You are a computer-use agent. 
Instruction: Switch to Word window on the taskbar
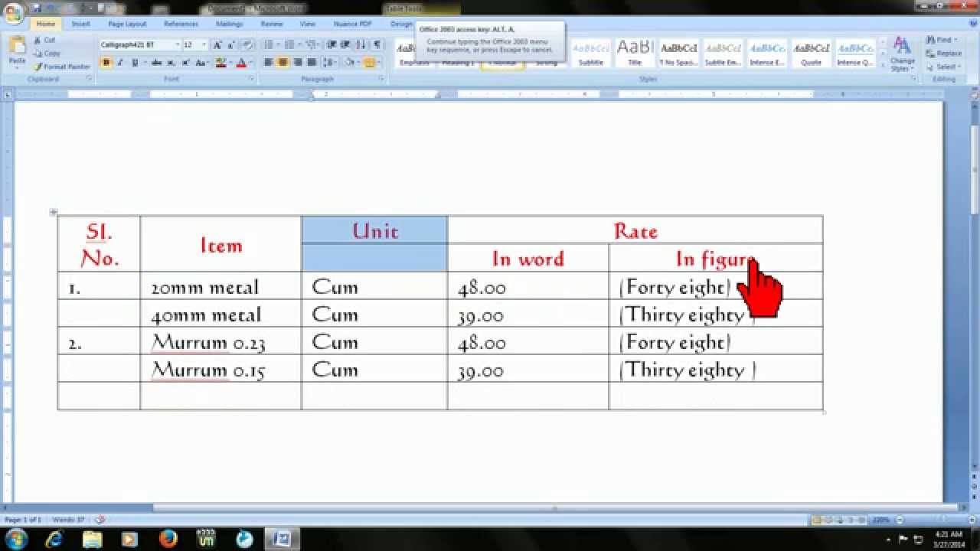click(282, 539)
